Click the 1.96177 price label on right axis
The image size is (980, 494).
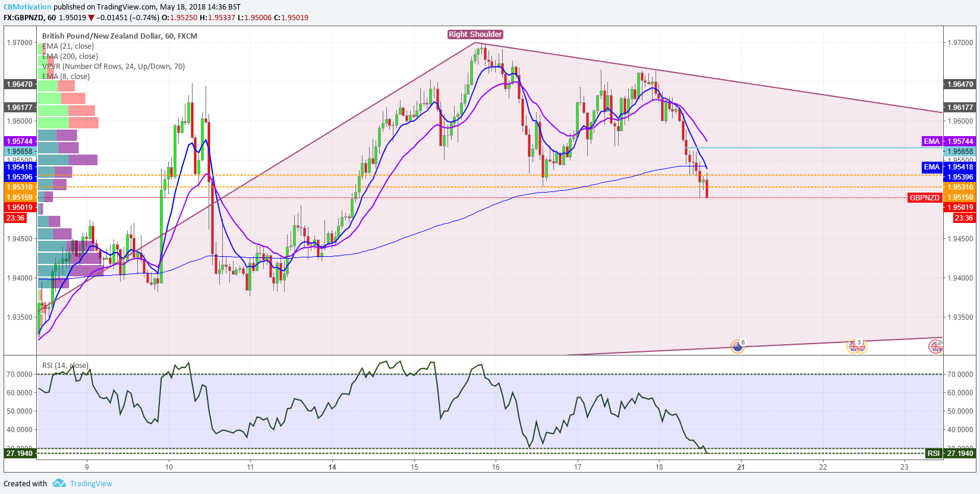pyautogui.click(x=960, y=108)
